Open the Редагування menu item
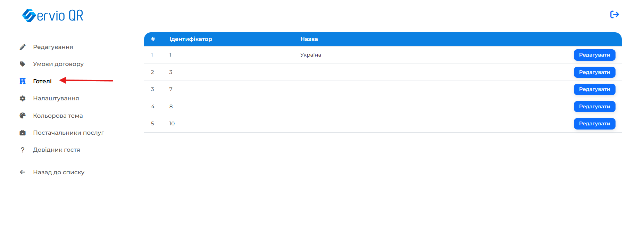 click(x=53, y=47)
